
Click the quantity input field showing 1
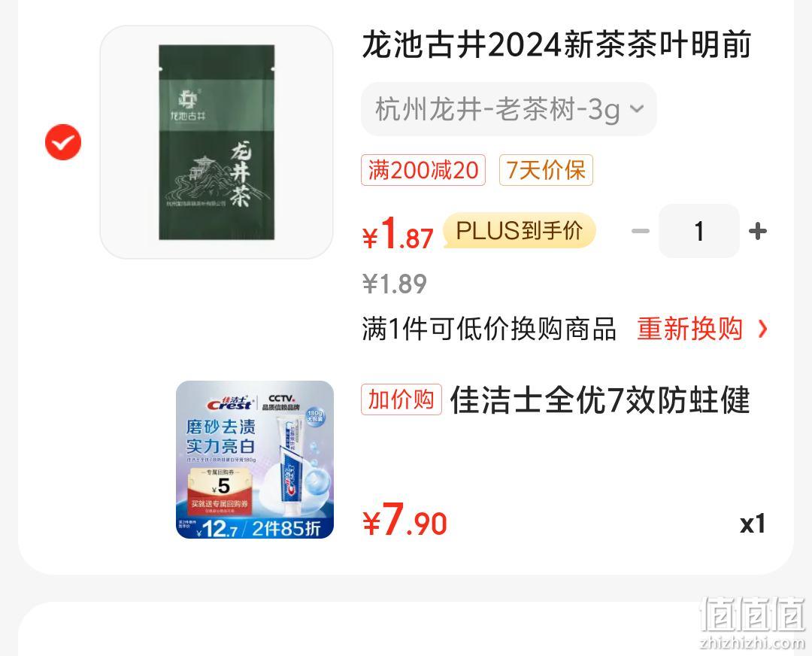point(699,231)
